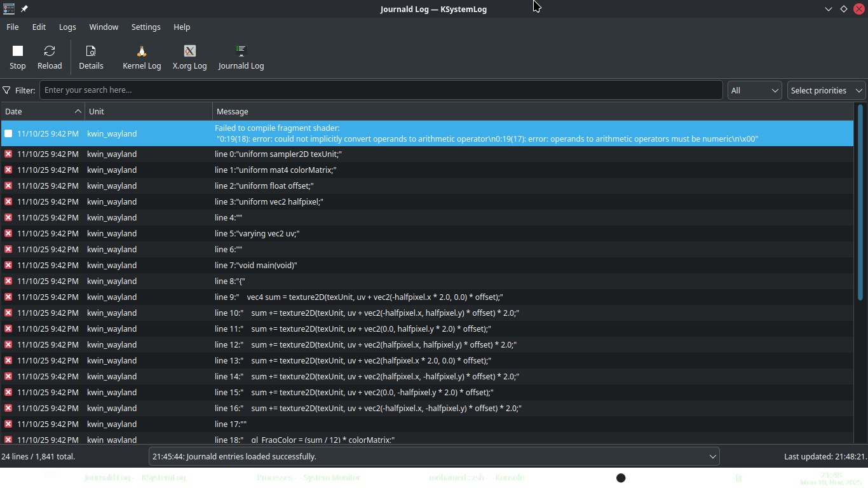Open the X.org Log icon
This screenshot has height=488, width=868.
click(x=189, y=51)
